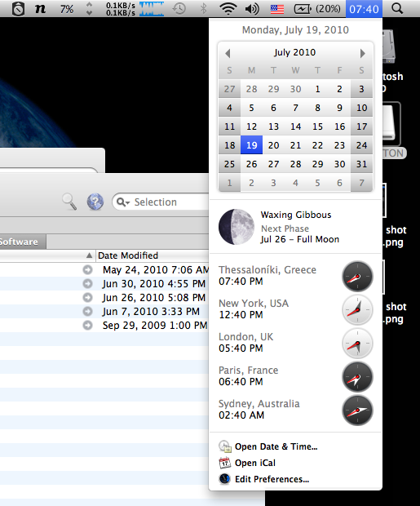Click arrow button beside Jun 30, 2010

(87, 283)
